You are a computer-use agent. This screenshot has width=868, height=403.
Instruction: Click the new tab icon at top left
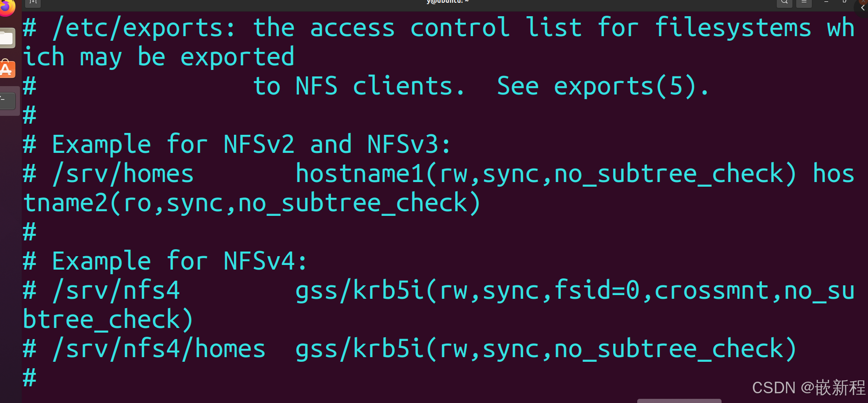(x=32, y=2)
